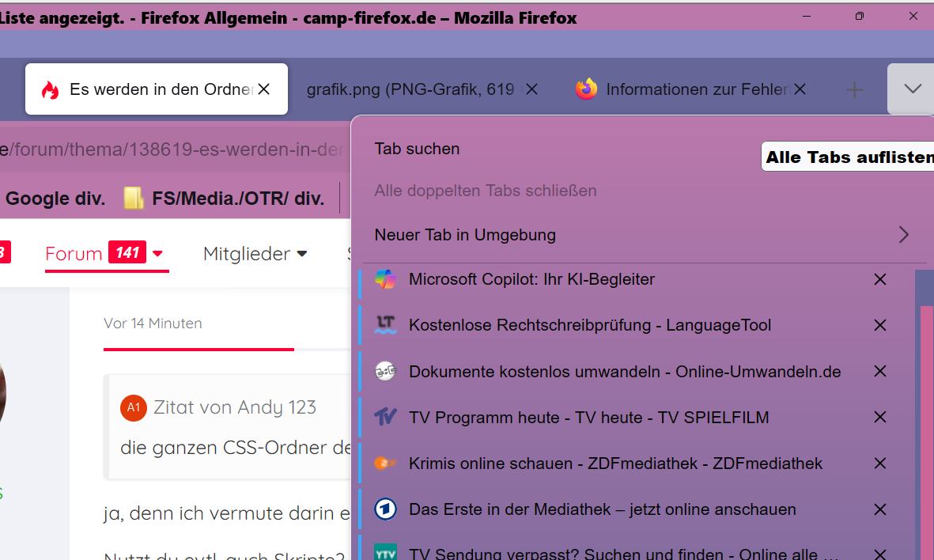The width and height of the screenshot is (934, 560).
Task: Select 'Tab suchen' menu entry
Action: [417, 149]
